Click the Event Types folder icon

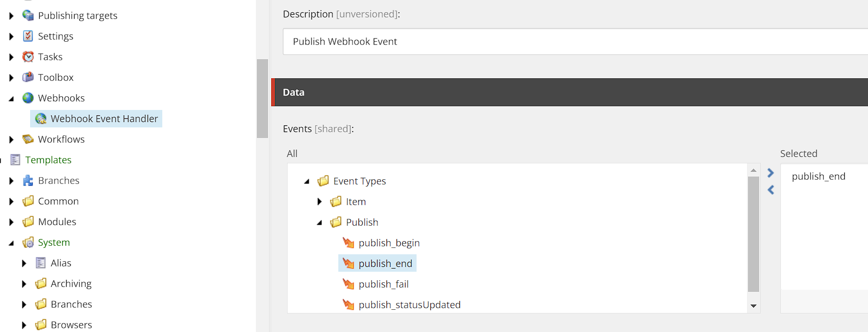(x=323, y=181)
